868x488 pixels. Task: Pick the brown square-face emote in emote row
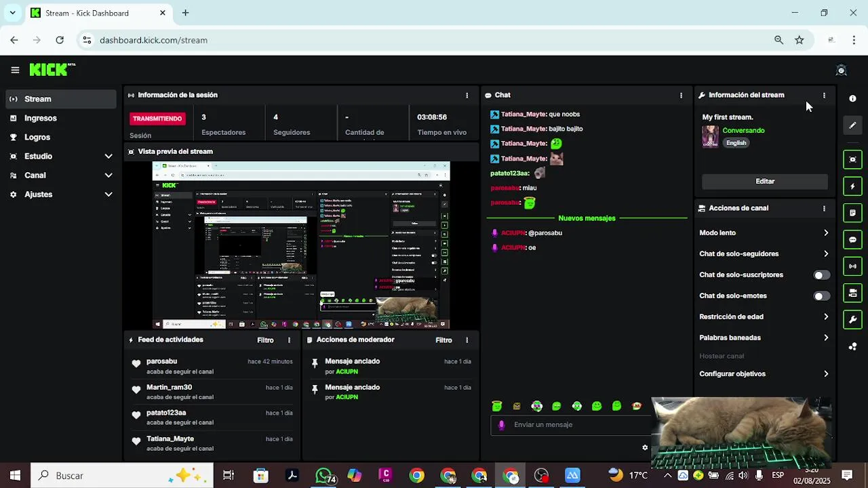tap(517, 406)
